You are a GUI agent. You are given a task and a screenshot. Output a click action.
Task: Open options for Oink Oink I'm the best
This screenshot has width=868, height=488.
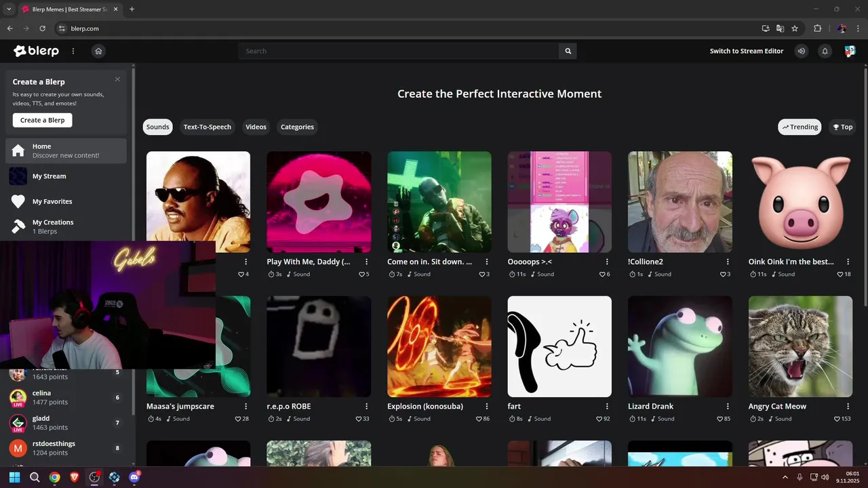click(x=848, y=262)
